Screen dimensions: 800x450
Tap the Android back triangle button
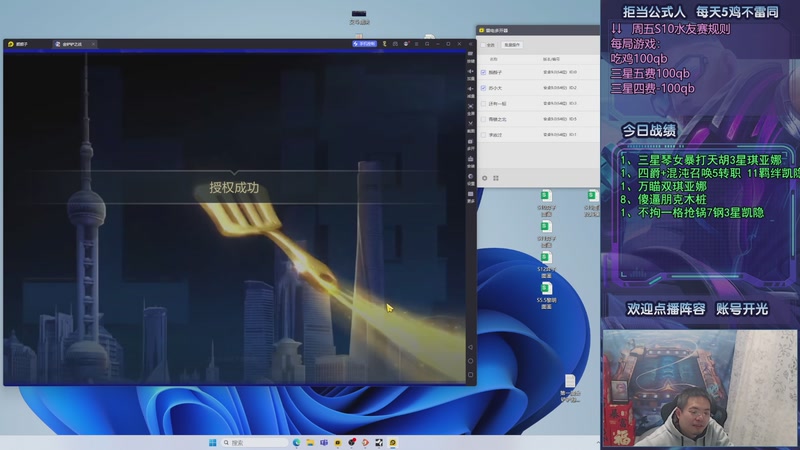click(x=470, y=347)
